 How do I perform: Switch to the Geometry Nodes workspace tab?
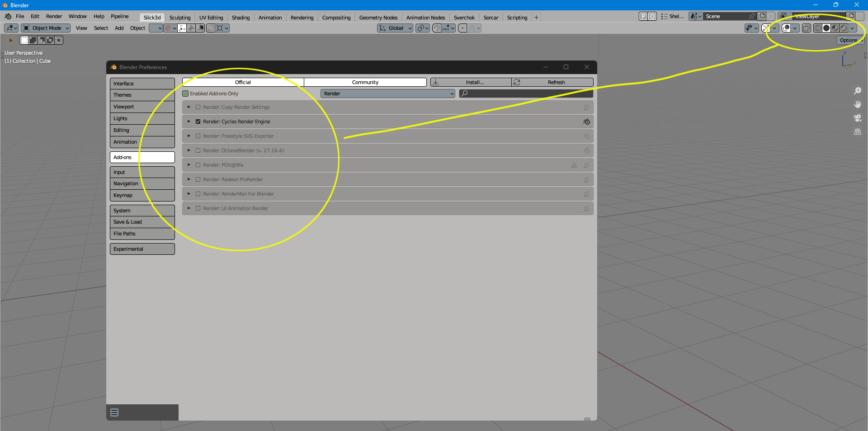378,18
